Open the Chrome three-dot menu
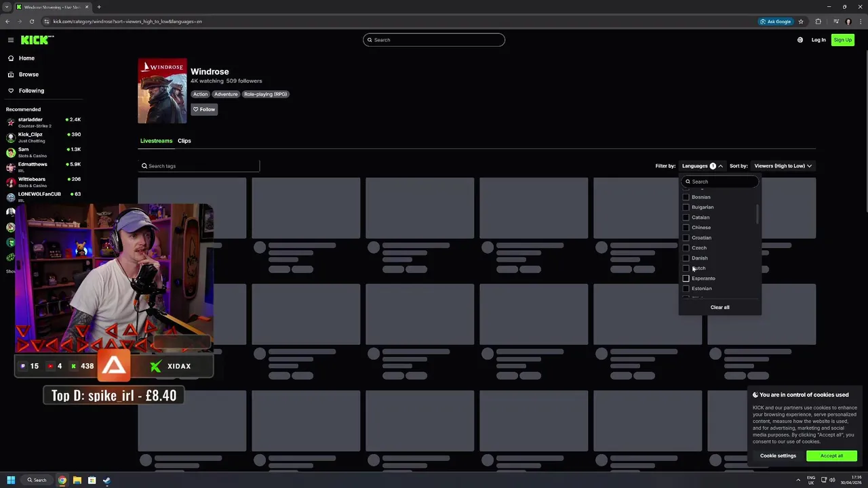 [x=860, y=21]
